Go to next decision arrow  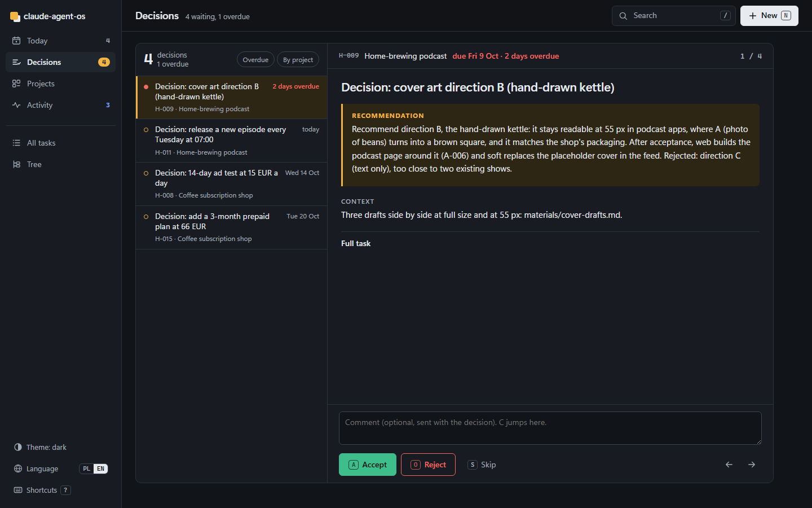tap(752, 465)
